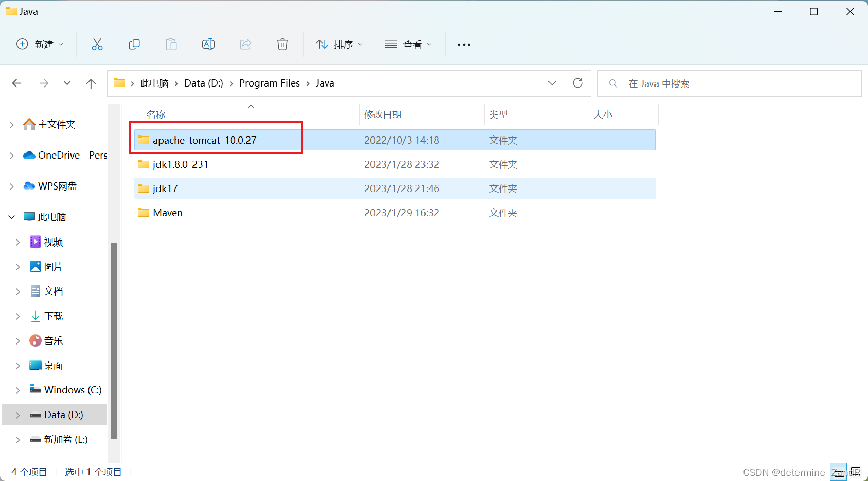Click the Home house icon in sidebar
The image size is (868, 481).
29,124
